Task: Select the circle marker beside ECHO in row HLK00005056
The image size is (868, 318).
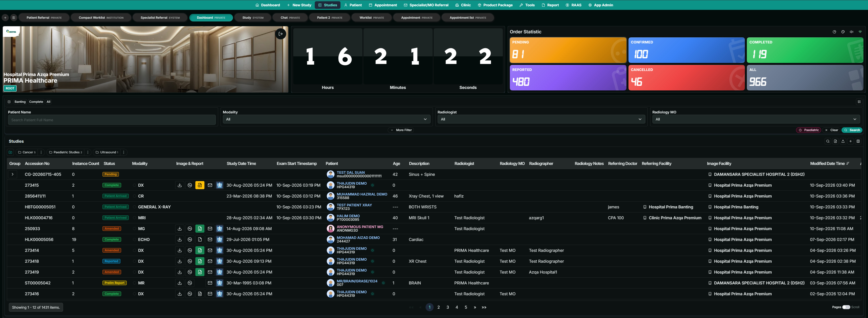Action: (135, 239)
